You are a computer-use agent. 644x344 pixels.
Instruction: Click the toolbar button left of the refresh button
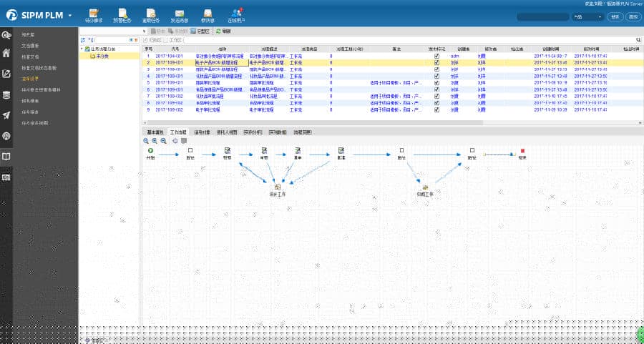click(200, 31)
